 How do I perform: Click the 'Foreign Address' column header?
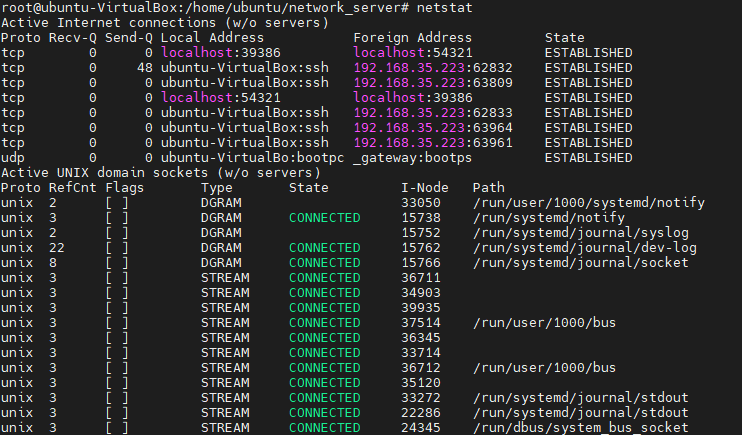coord(412,37)
